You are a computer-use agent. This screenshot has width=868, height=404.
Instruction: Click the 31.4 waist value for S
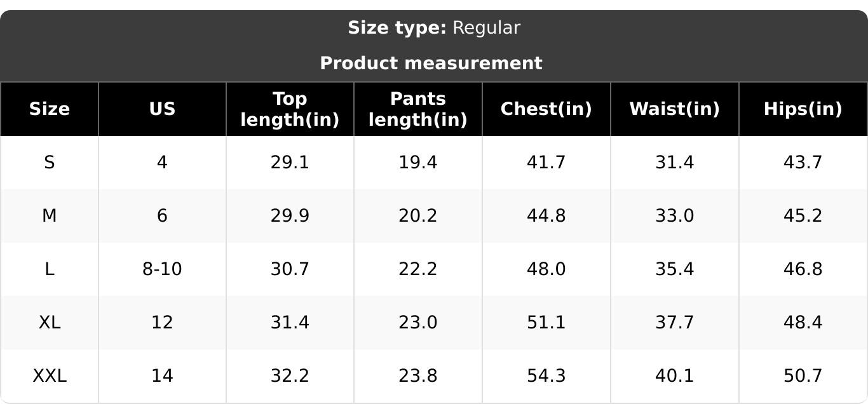click(675, 163)
